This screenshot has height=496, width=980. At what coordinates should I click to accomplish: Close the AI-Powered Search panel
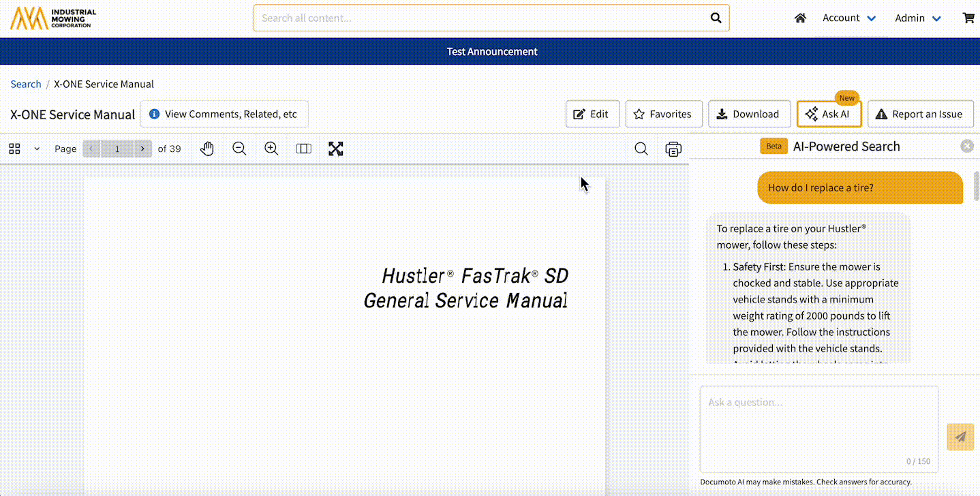[x=967, y=146]
